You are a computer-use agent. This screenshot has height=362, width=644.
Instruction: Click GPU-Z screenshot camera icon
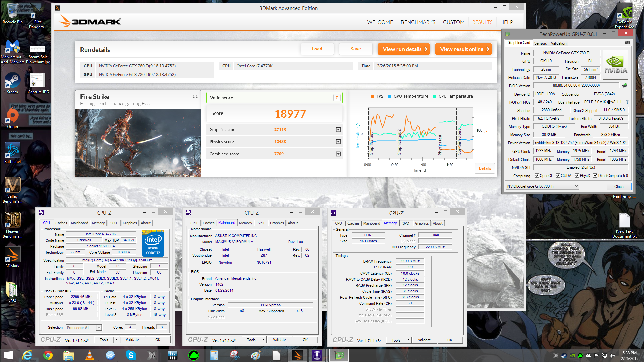point(627,43)
